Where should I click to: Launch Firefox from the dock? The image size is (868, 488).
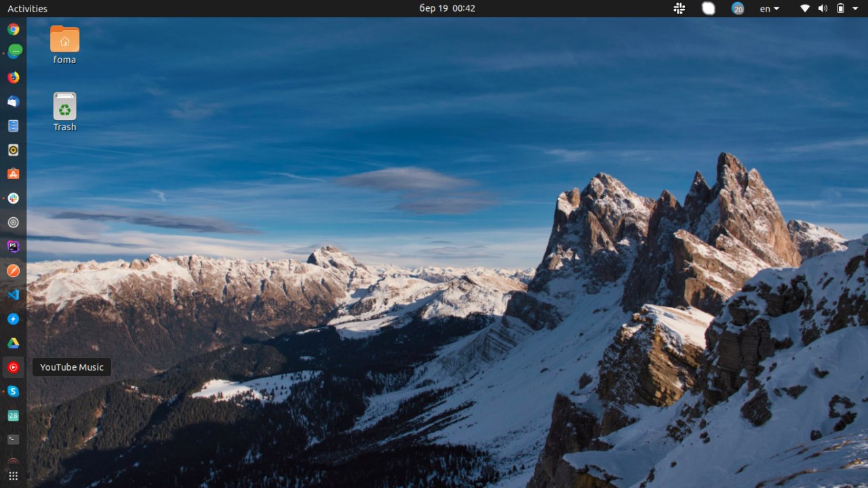[13, 77]
